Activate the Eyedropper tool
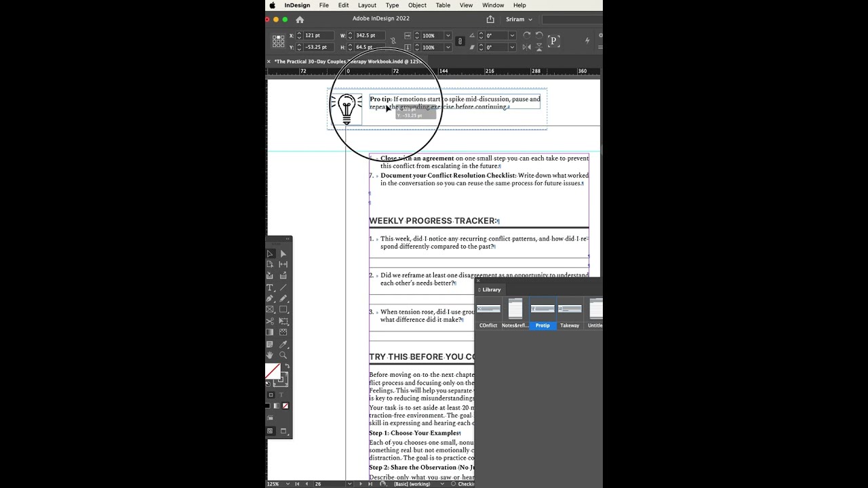Screen dimensions: 868x488 point(283,344)
